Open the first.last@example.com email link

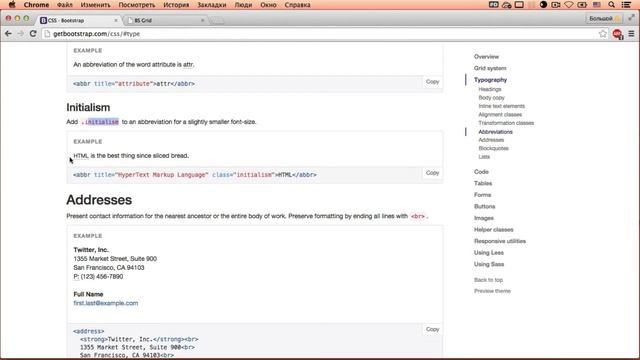[106, 303]
